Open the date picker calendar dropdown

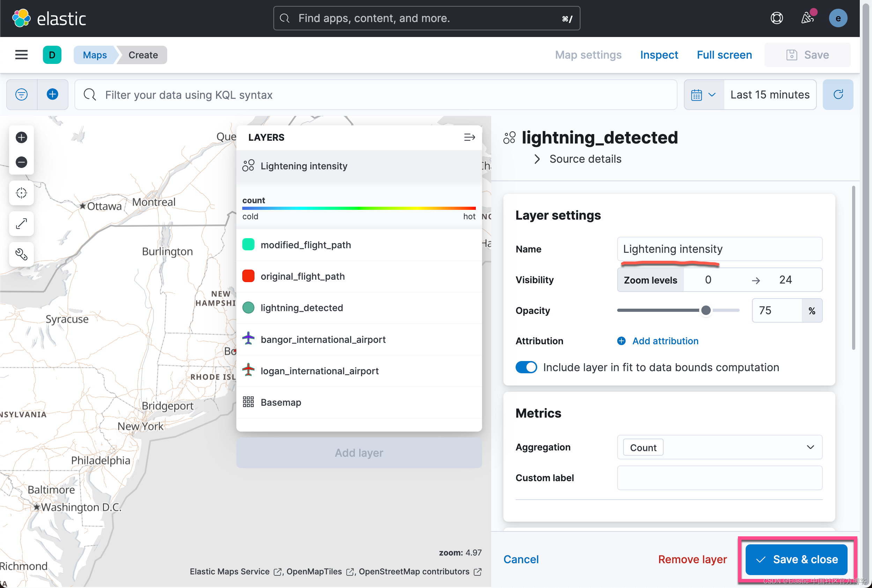(704, 95)
